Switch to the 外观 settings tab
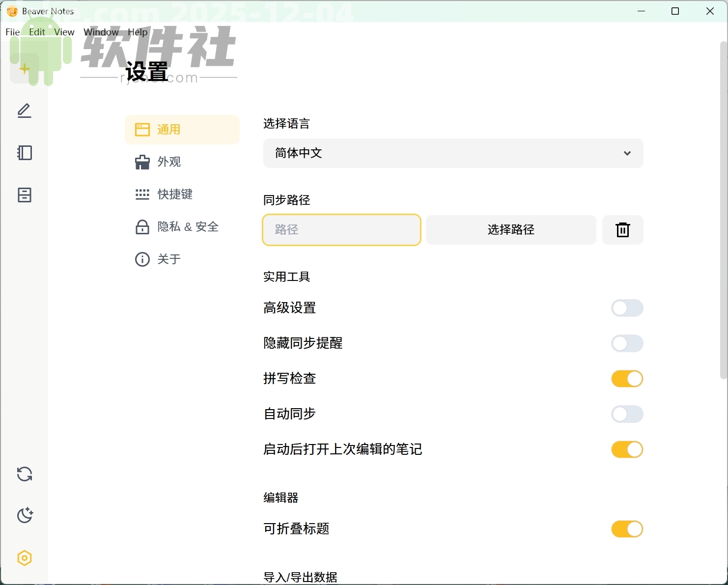 point(169,162)
